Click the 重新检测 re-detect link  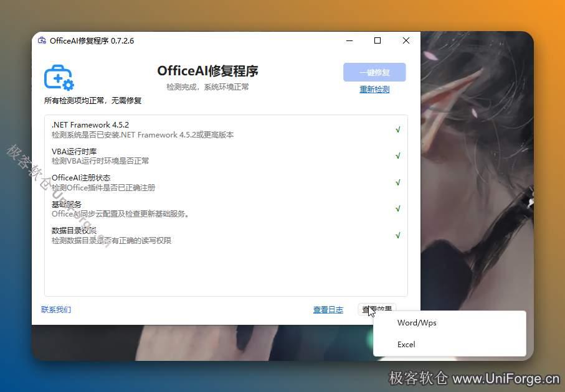374,89
